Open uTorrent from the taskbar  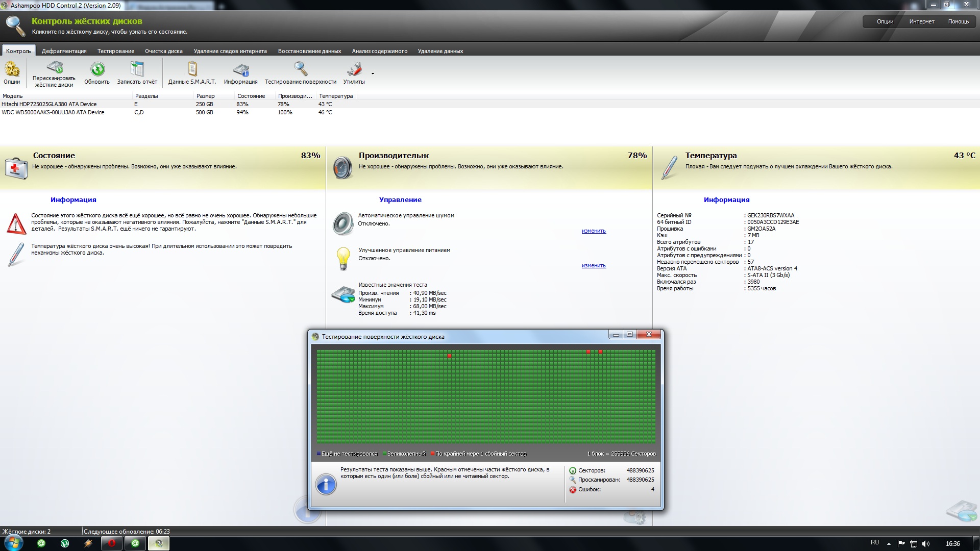point(65,543)
